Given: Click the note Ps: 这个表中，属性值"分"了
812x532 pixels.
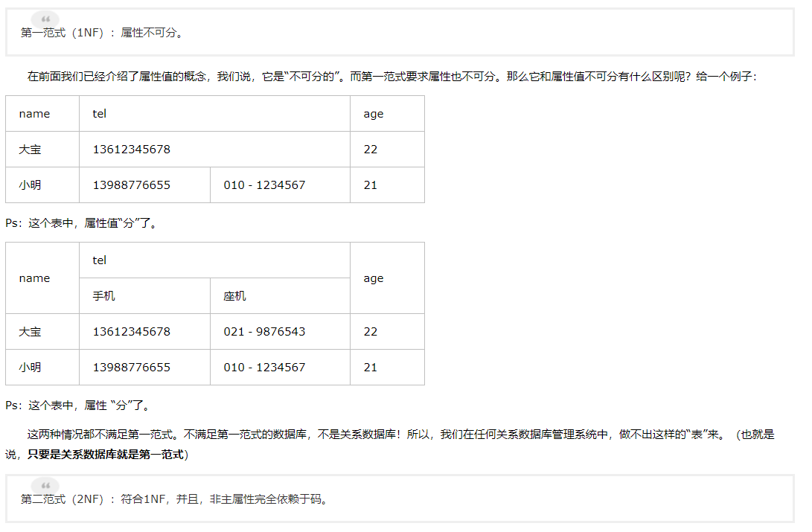Looking at the screenshot, I should tap(81, 223).
